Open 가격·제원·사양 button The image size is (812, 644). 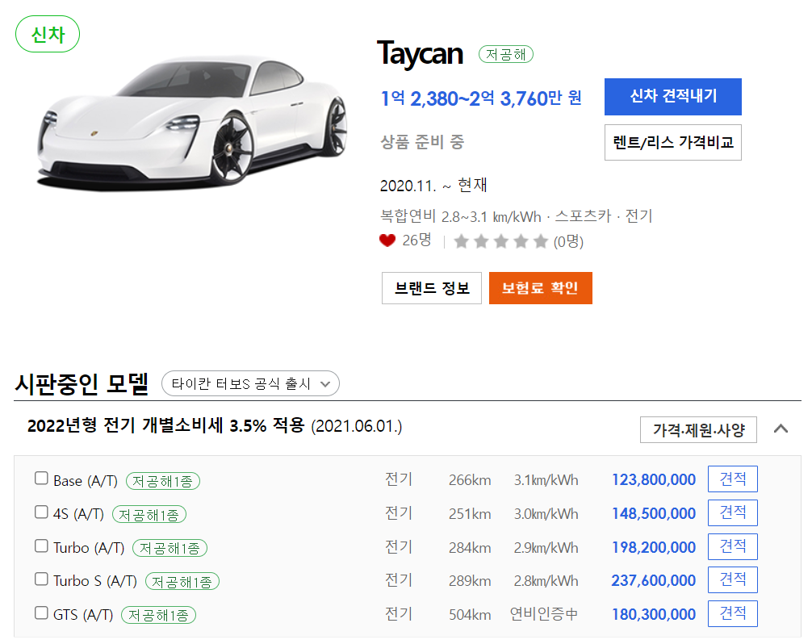pyautogui.click(x=698, y=429)
